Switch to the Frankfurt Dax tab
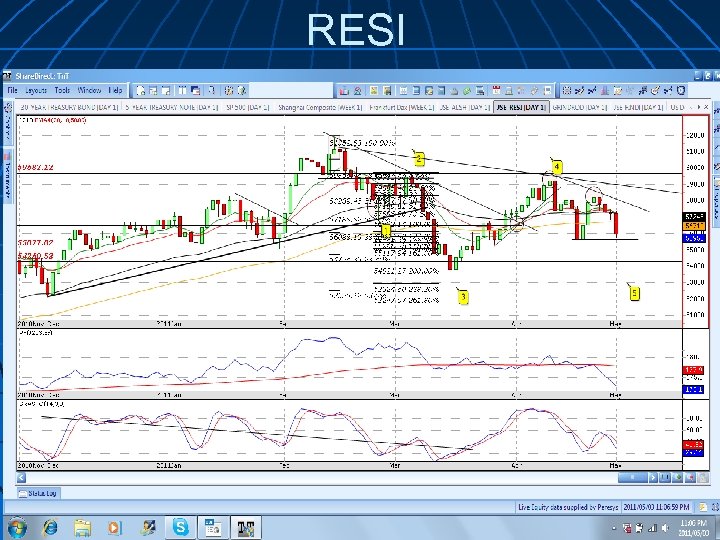The height and width of the screenshot is (540, 720). tap(402, 107)
